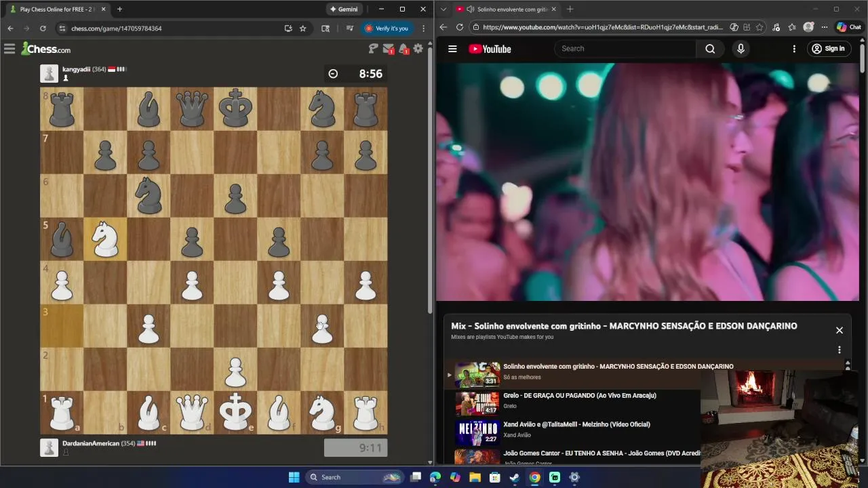Open YouTube settings three-dot menu
Viewport: 868px width, 488px height.
coord(794,49)
